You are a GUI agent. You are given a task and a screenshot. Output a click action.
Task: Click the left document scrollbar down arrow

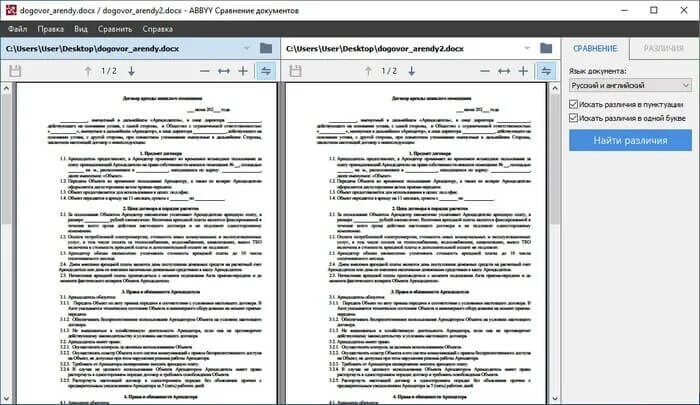[6, 398]
